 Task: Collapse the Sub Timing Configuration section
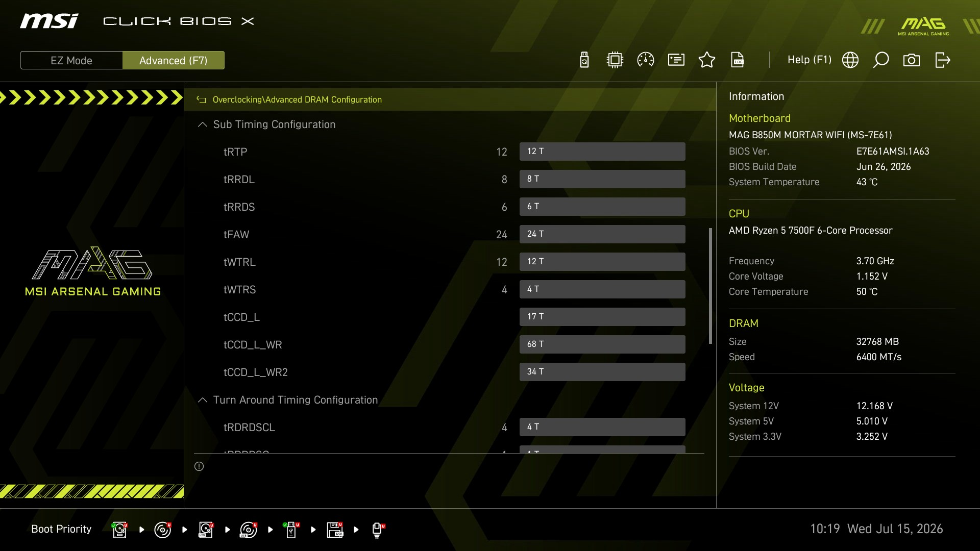203,124
